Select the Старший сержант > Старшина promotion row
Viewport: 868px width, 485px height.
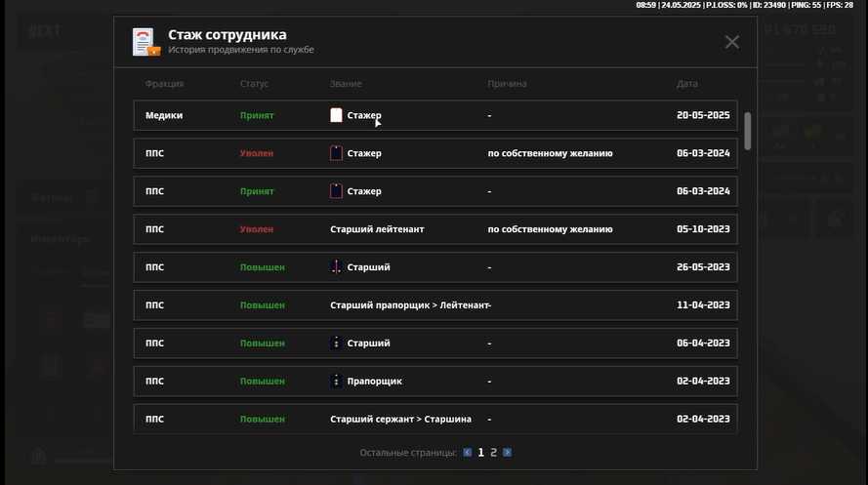pyautogui.click(x=435, y=419)
